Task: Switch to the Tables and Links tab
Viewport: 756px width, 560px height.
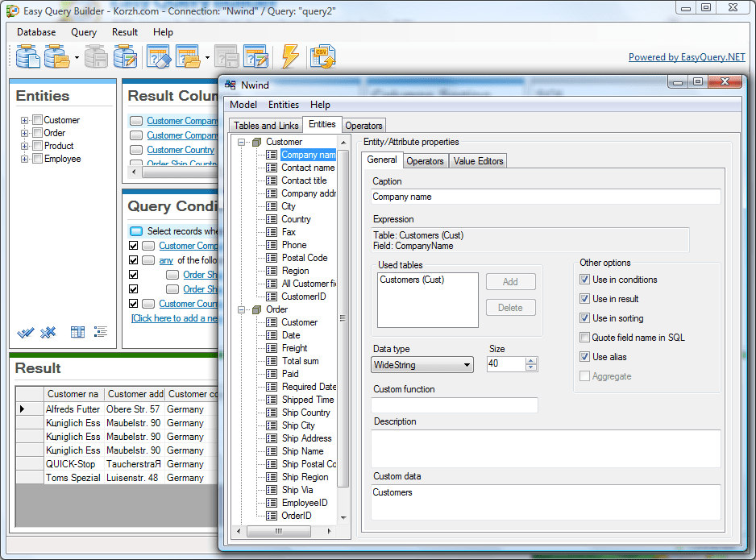Action: pos(265,125)
